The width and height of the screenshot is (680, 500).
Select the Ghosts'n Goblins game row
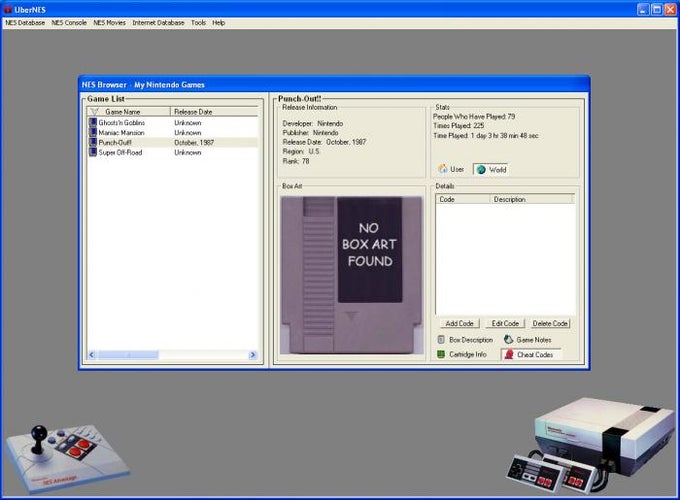[173, 123]
